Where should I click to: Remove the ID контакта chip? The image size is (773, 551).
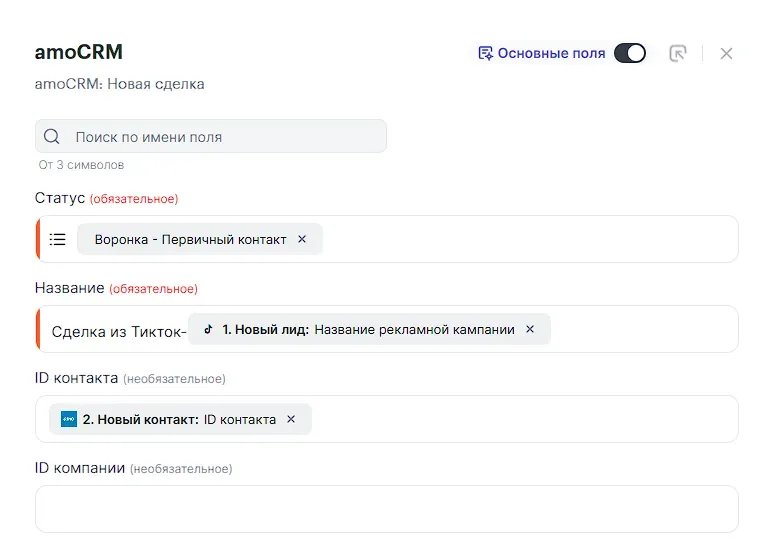tap(291, 419)
